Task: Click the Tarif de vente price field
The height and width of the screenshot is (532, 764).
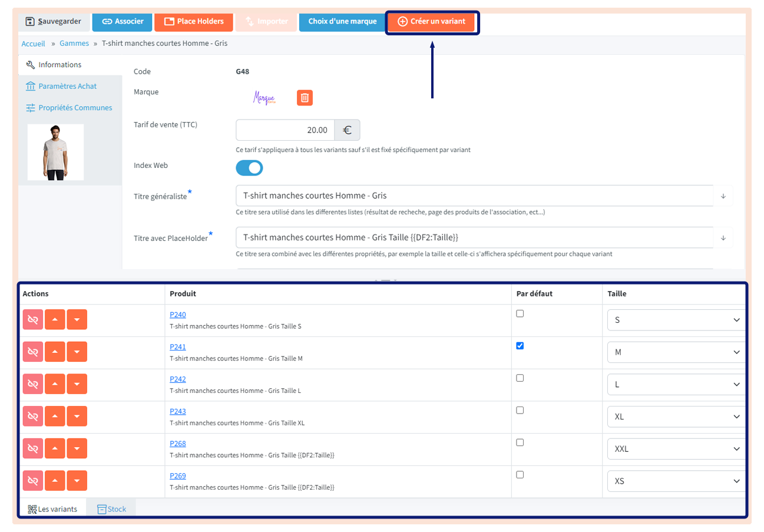Action: tap(285, 130)
